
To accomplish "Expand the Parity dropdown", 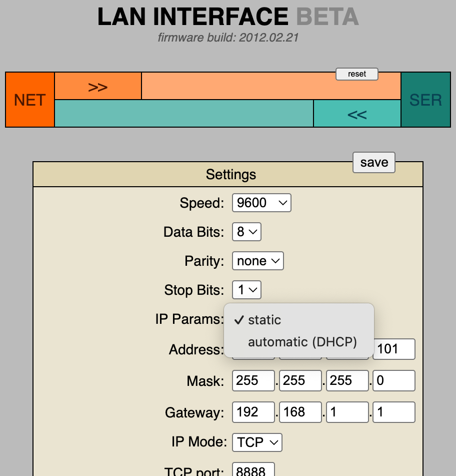I will coord(258,261).
